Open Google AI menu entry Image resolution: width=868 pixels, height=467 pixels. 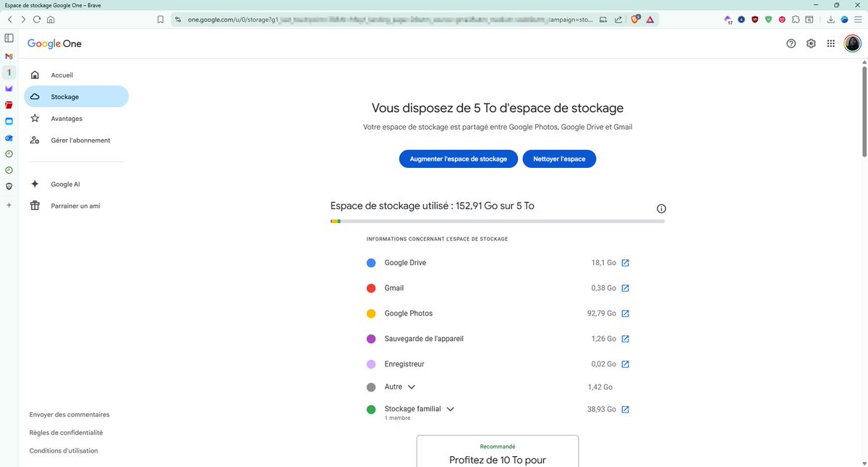point(76,185)
